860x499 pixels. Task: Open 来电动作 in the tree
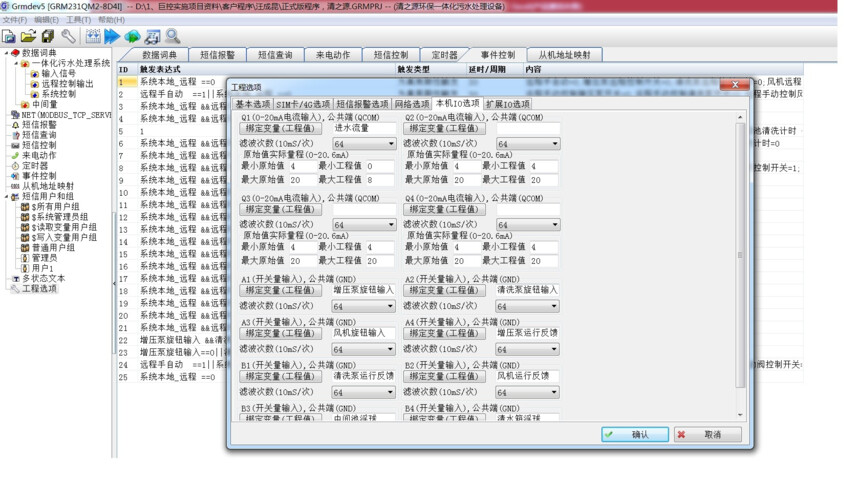38,155
